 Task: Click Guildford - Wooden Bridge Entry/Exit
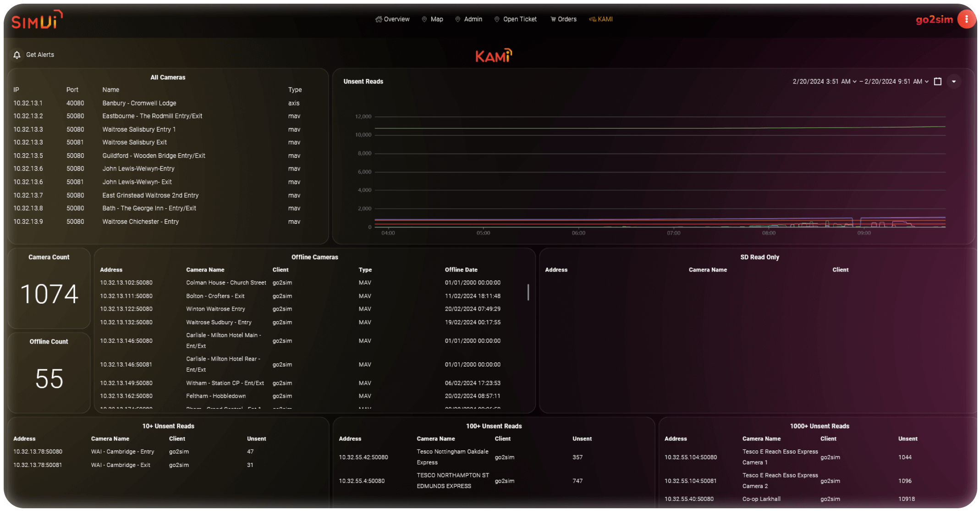154,156
